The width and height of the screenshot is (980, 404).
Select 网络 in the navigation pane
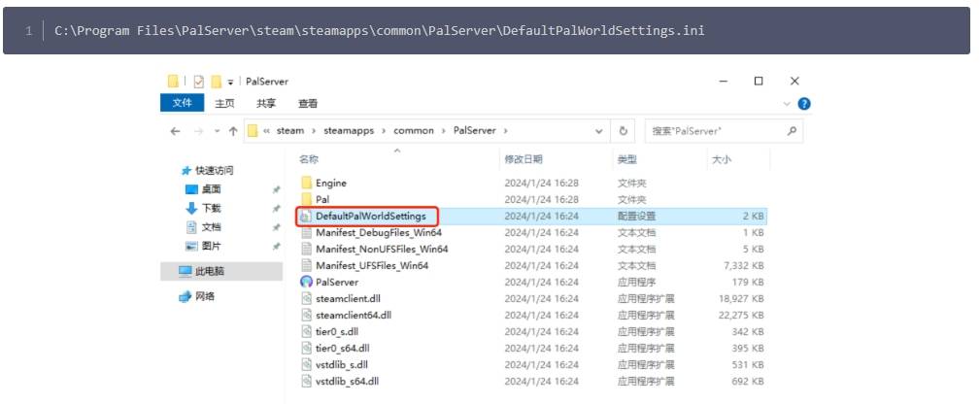tap(205, 296)
